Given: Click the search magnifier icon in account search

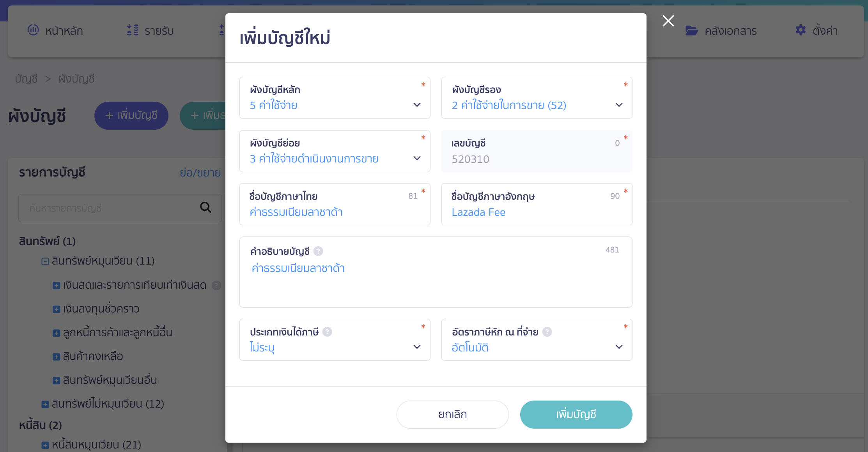Looking at the screenshot, I should (205, 208).
